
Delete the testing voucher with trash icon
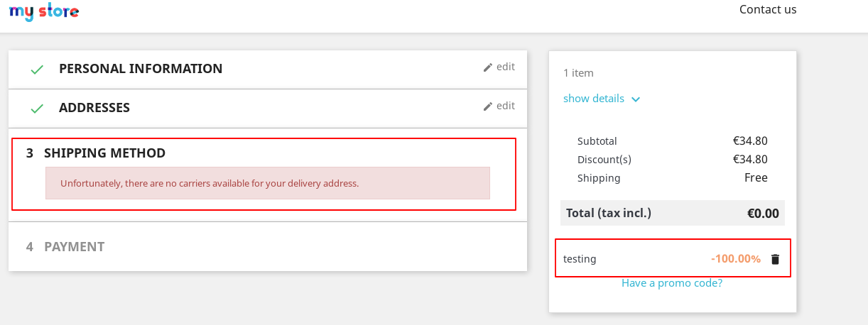tap(775, 259)
